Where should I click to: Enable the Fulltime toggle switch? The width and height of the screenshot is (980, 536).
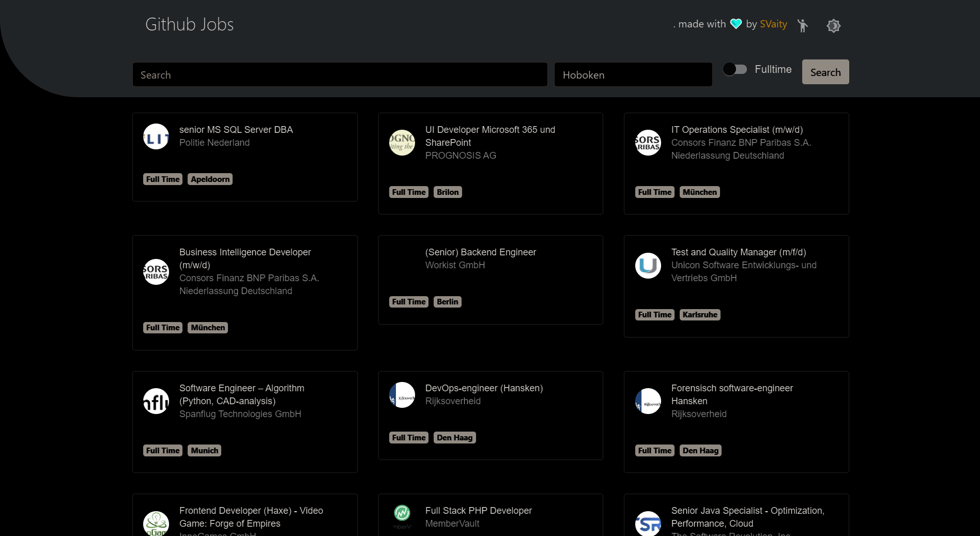click(735, 69)
